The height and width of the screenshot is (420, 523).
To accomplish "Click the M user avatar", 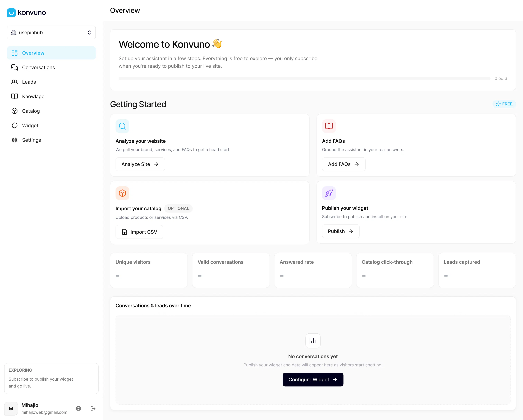I will (x=11, y=409).
